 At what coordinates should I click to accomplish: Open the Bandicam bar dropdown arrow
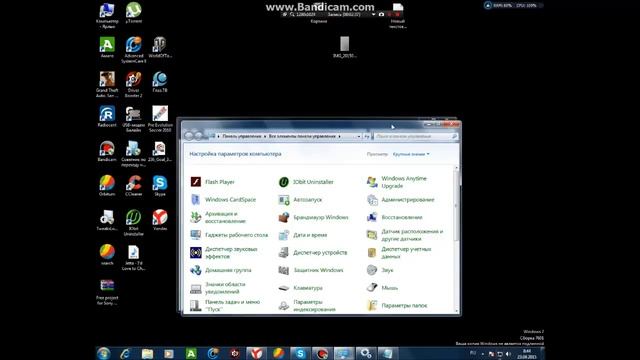pyautogui.click(x=373, y=14)
